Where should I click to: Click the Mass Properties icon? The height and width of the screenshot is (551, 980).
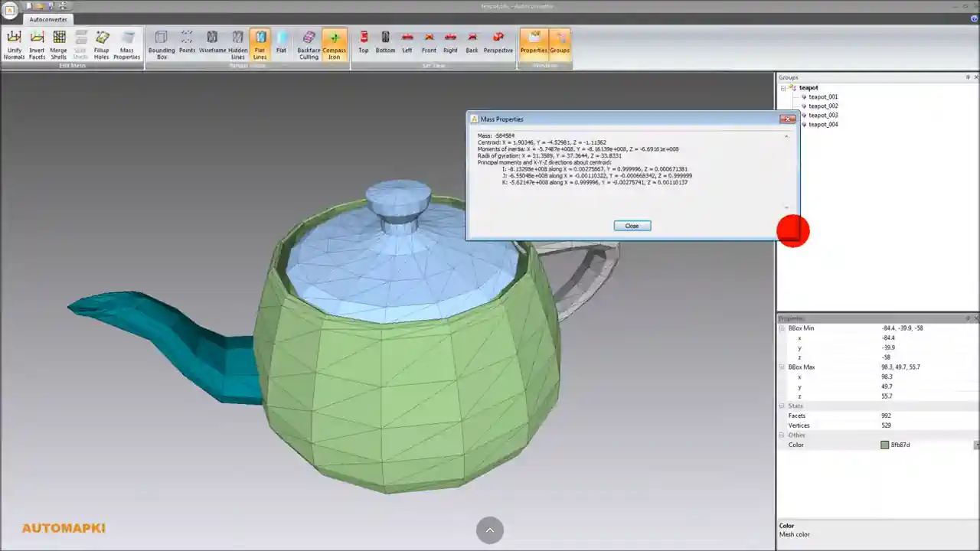click(126, 44)
